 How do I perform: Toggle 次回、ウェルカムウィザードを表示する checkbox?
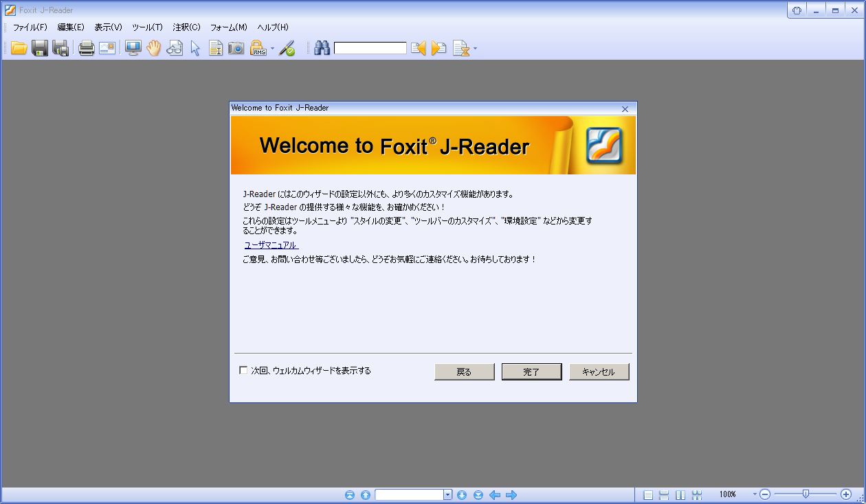coord(243,370)
